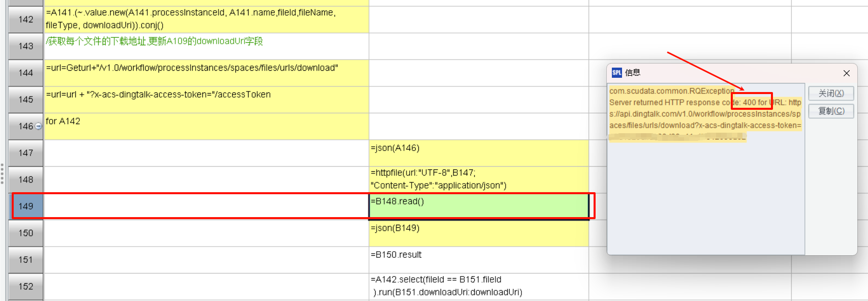The width and height of the screenshot is (868, 301).
Task: Click the 'for A142' cell
Action: tap(206, 127)
